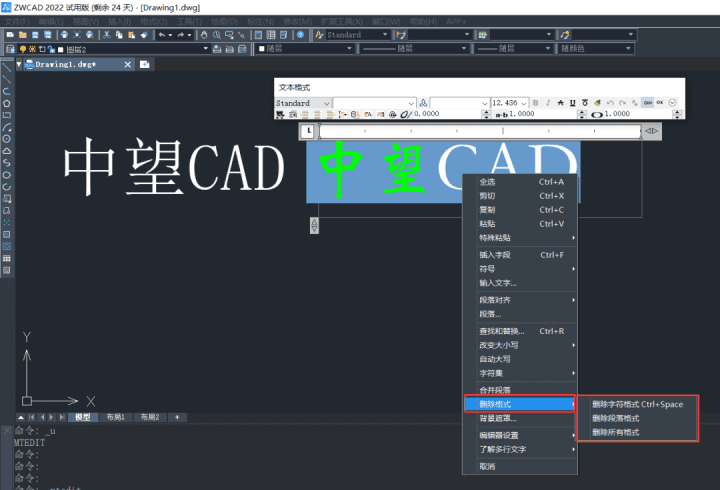Toggle Strikethrough star button in text format
Image resolution: width=720 pixels, height=490 pixels.
[560, 103]
